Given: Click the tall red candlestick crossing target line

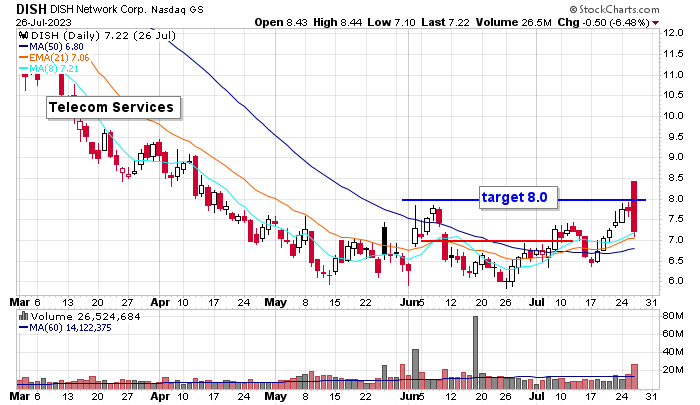Looking at the screenshot, I should click(634, 206).
